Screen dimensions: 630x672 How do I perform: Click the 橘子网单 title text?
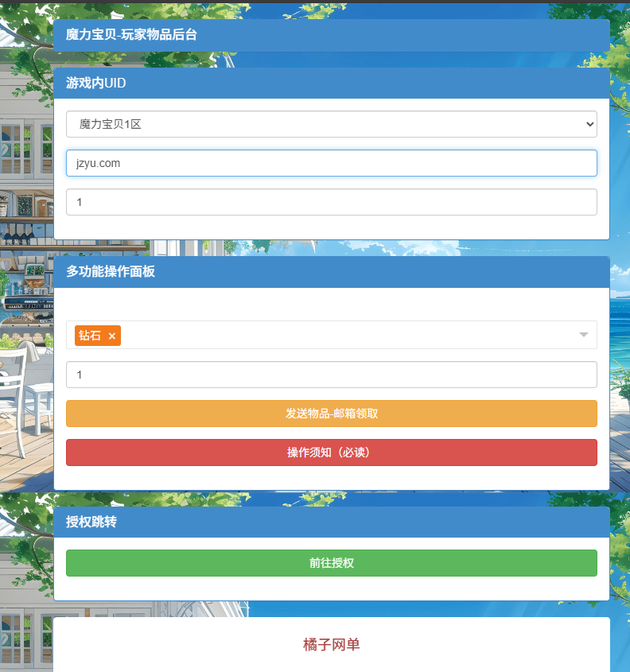(x=331, y=645)
